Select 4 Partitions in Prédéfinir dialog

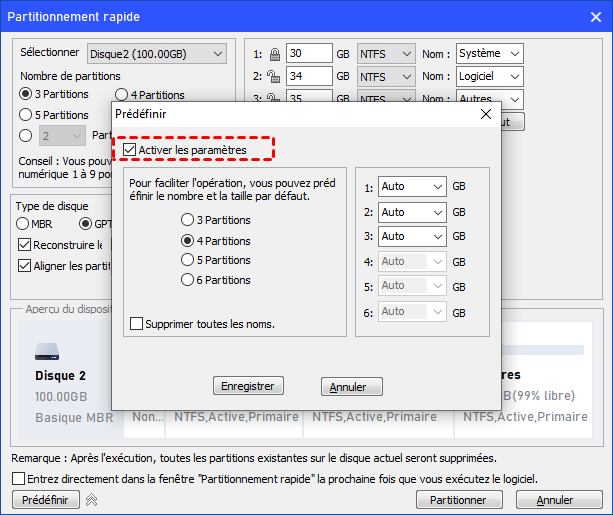pyautogui.click(x=188, y=240)
